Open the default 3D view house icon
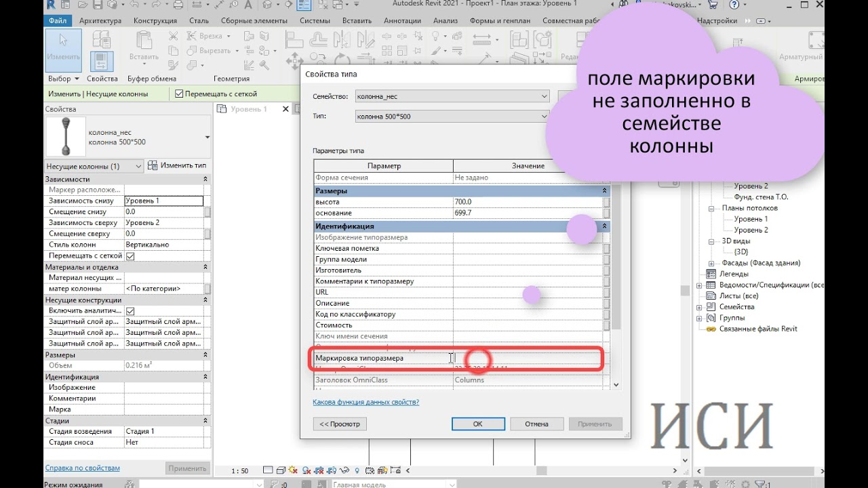Screen dimensions: 868x488 click(x=267, y=5)
